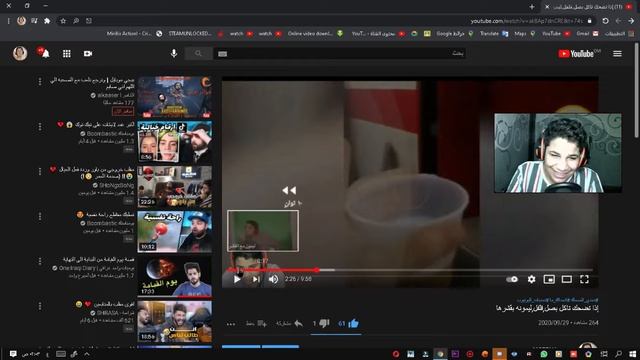Open the Maps bookmark
640x360 pixels.
pos(524,33)
